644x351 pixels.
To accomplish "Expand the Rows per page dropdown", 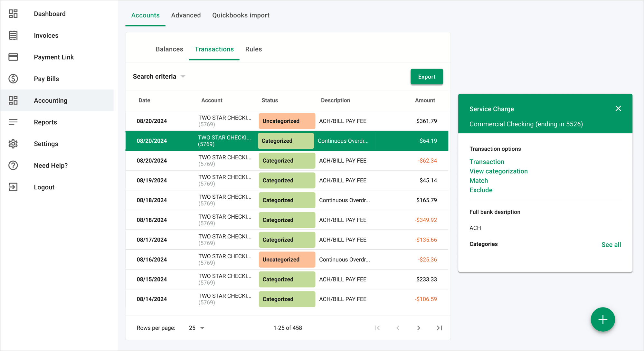I will (197, 328).
